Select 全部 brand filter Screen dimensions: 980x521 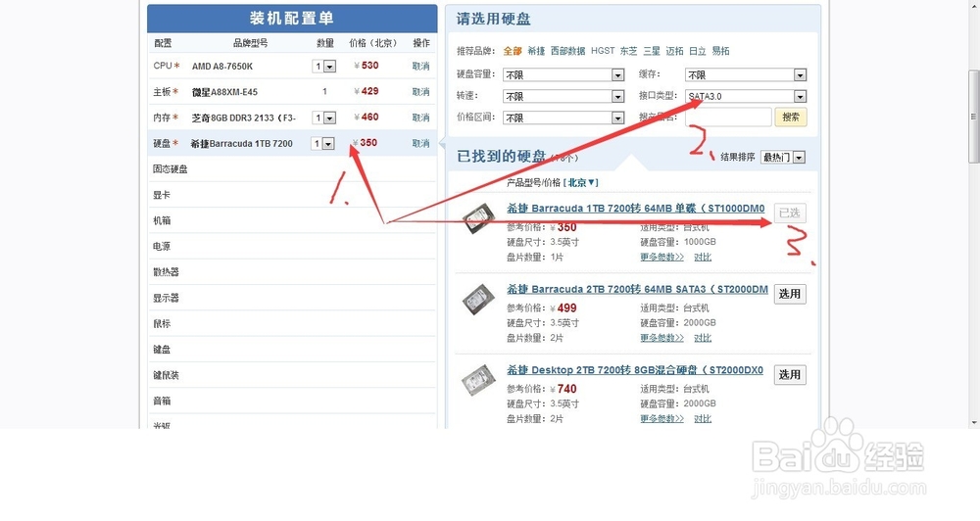click(x=513, y=51)
